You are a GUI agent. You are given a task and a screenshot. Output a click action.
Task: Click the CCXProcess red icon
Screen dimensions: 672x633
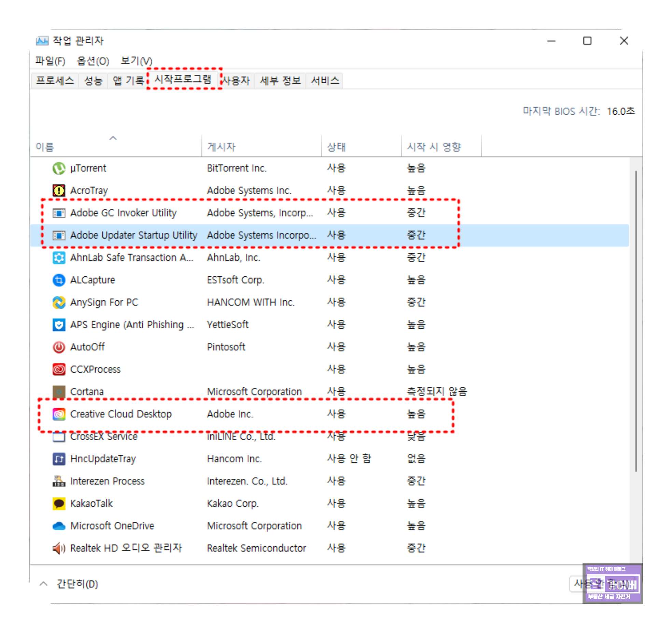59,370
